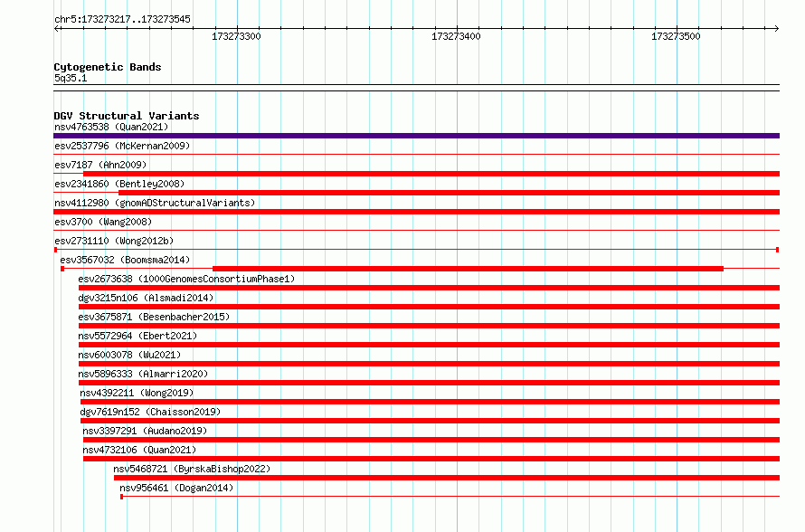The height and width of the screenshot is (532, 805).
Task: Select the 5q35.1 band label
Action: [71, 78]
